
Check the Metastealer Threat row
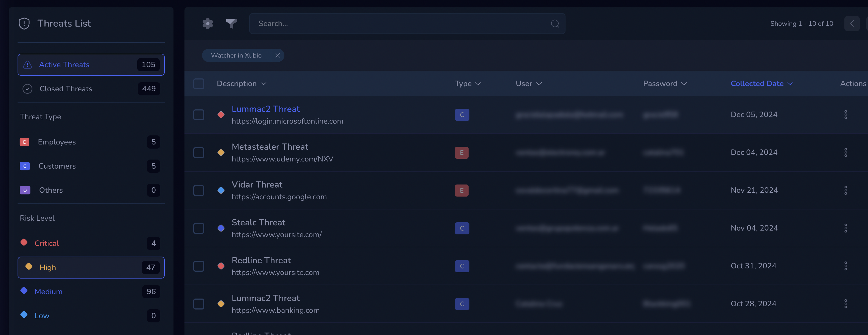[199, 153]
